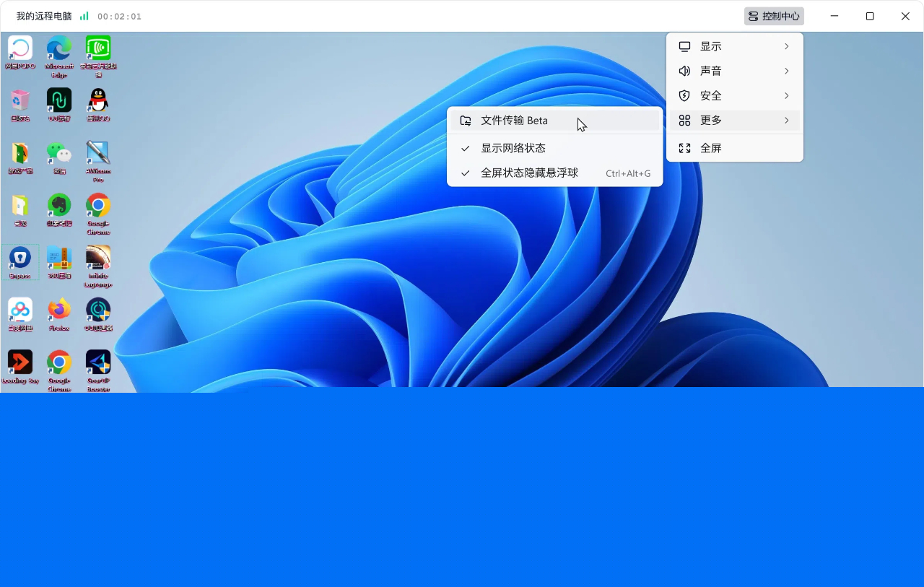Select 文件传输 Beta menu item
The width and height of the screenshot is (924, 587).
(x=515, y=120)
